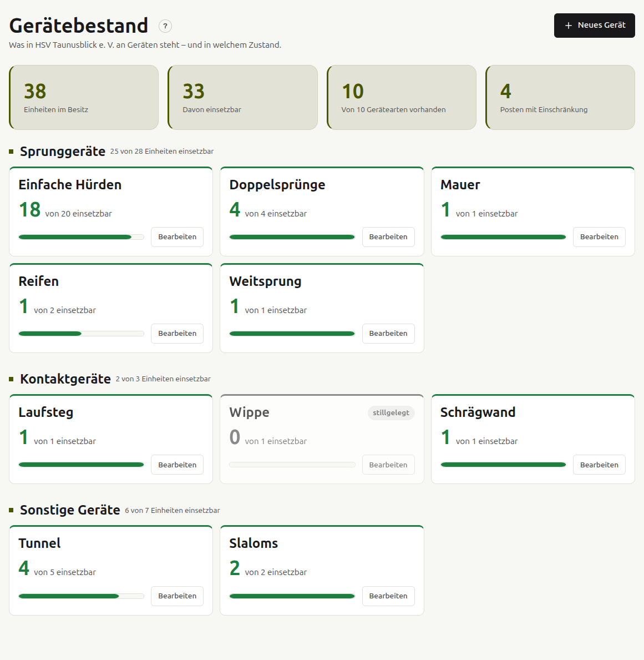Viewport: 644px width, 660px height.
Task: Click the Weitsprung card title
Action: (266, 281)
